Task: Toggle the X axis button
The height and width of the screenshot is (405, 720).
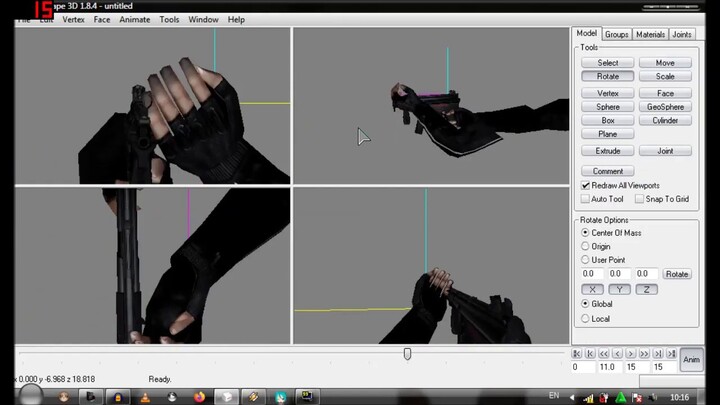Action: [x=592, y=289]
